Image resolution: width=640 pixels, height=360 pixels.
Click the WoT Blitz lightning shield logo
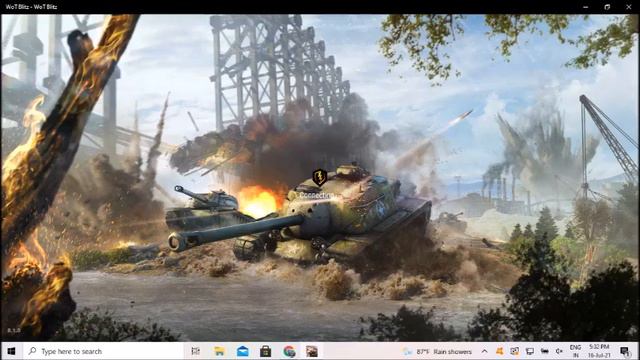tap(320, 178)
